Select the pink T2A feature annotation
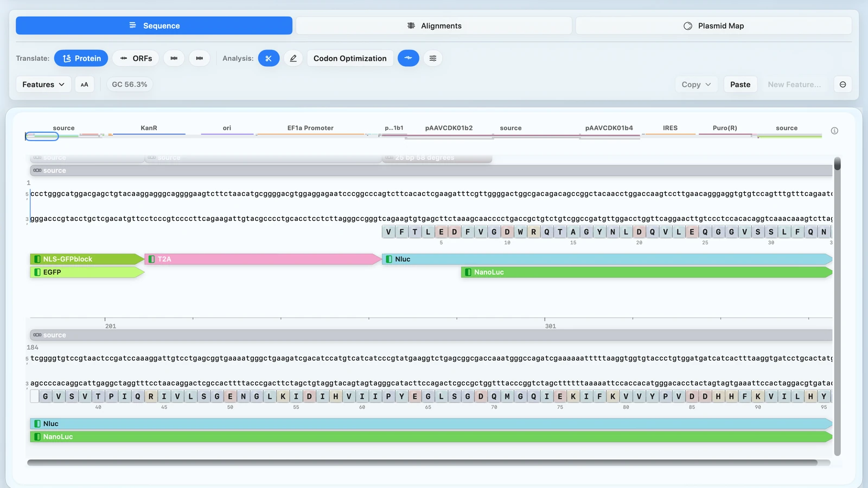868x488 pixels. pos(264,259)
